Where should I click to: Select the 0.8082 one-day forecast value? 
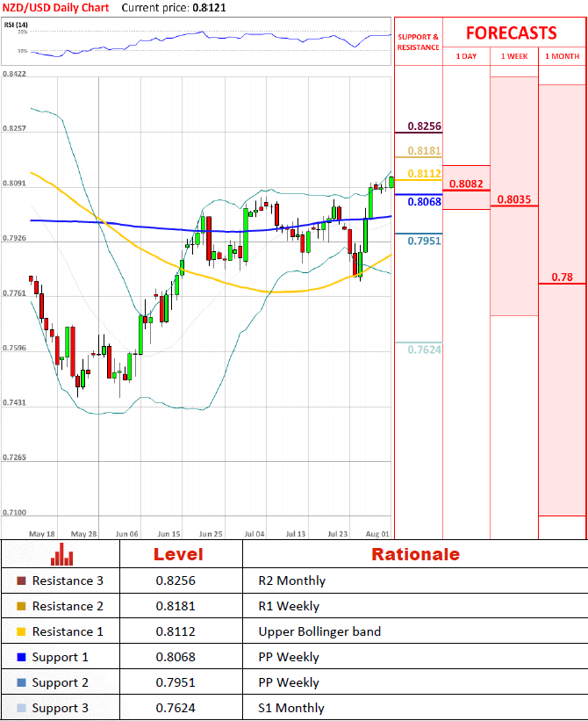pyautogui.click(x=465, y=184)
